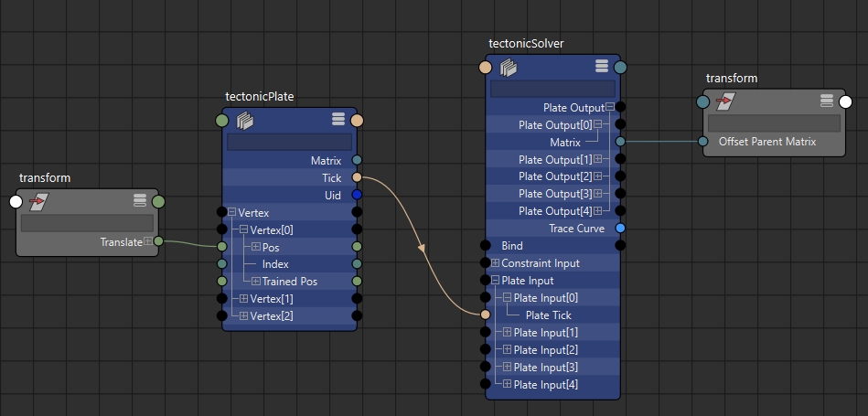Click the tectonicSolver attribute filter field

pyautogui.click(x=552, y=89)
